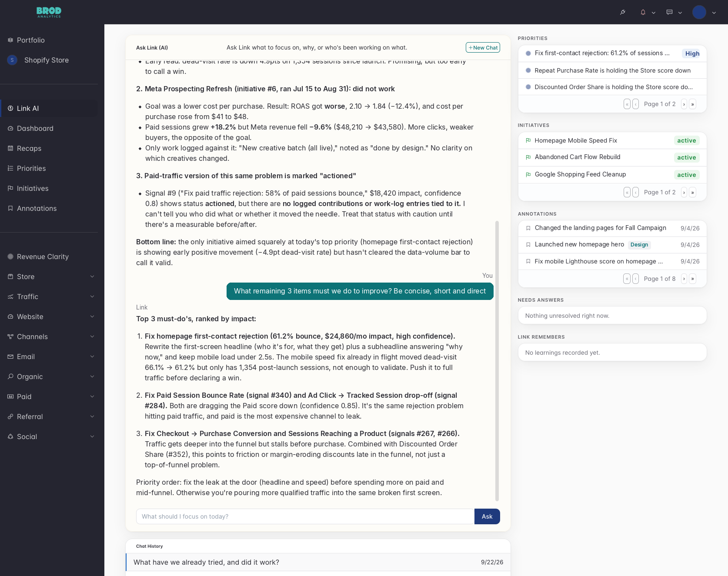Click the icon beside Discounted Order Share priority
Screen dimensions: 728x576
[528, 87]
